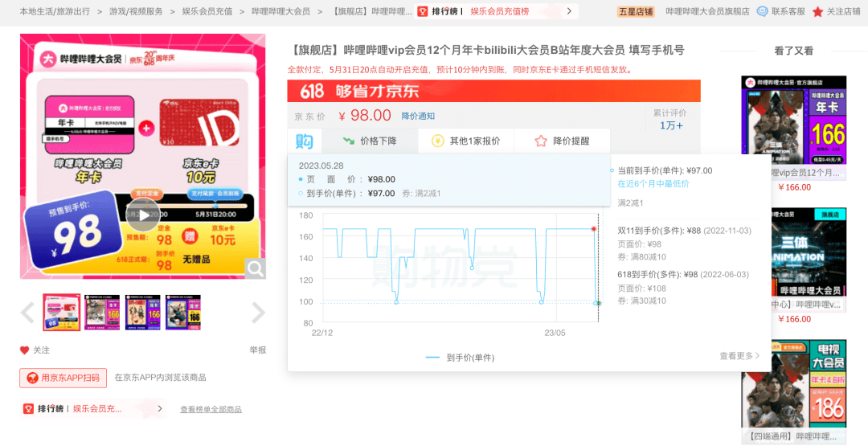Select the second product thumbnail

pos(102,312)
